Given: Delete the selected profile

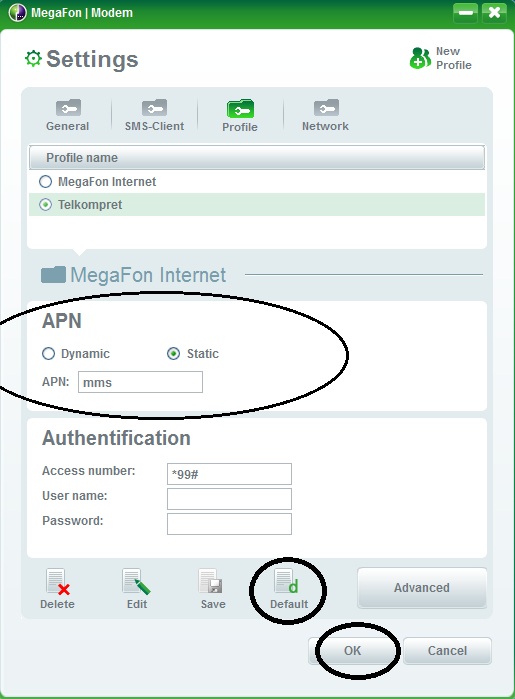Looking at the screenshot, I should pyautogui.click(x=58, y=589).
